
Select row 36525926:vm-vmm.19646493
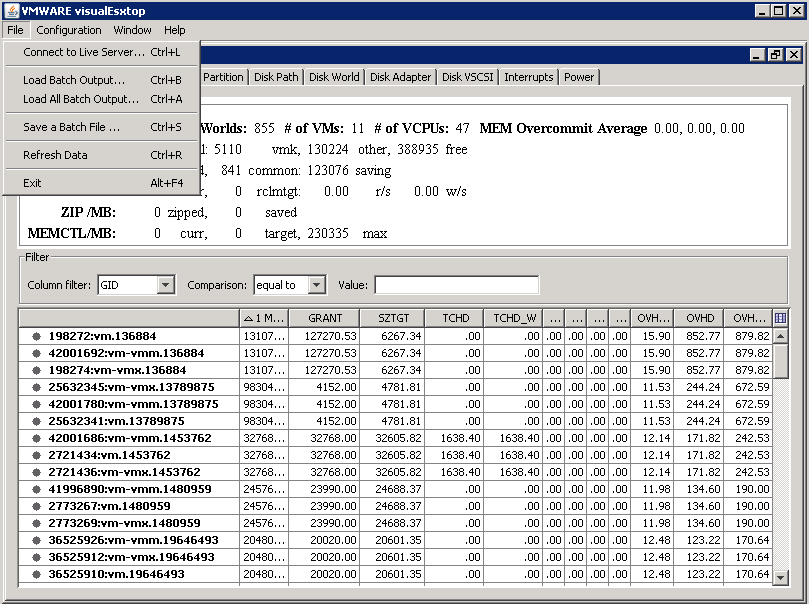[x=396, y=541]
